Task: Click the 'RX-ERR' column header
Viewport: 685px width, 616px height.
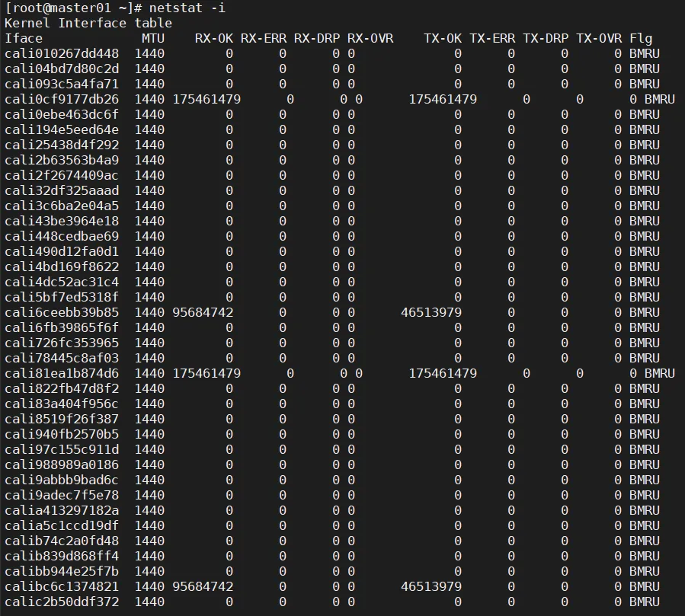Action: (x=264, y=38)
